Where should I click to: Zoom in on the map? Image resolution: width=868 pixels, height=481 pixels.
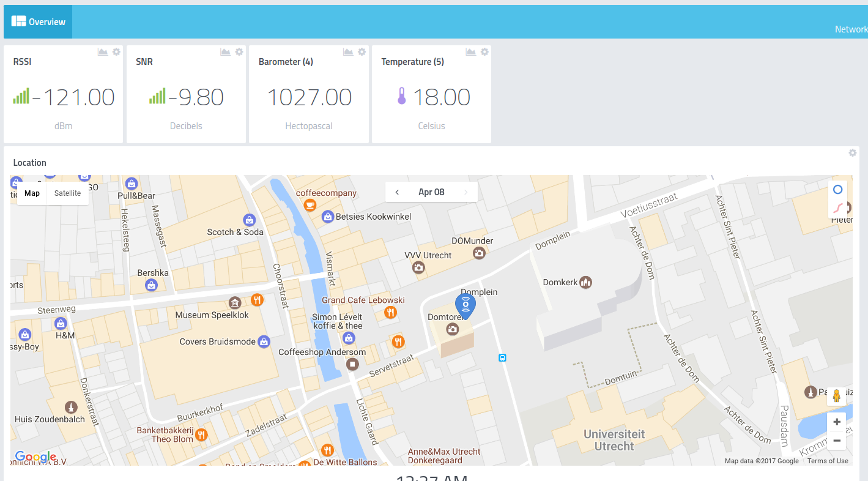point(836,422)
